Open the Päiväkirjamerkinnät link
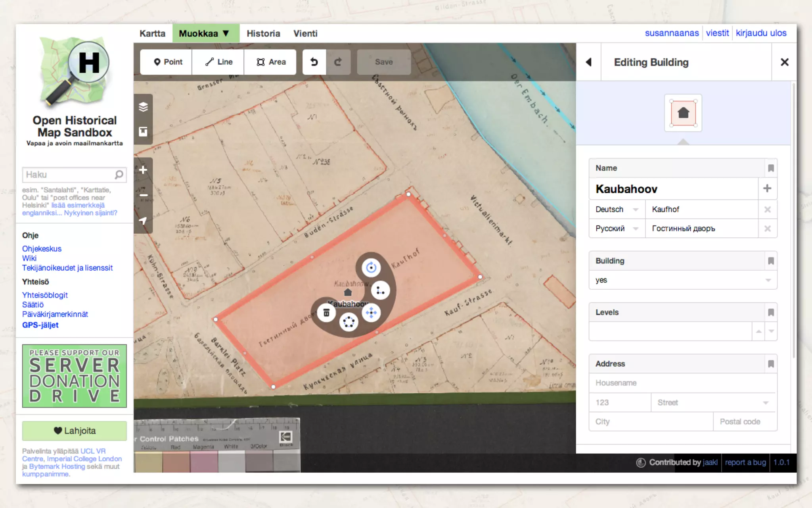The width and height of the screenshot is (812, 508). [x=55, y=314]
